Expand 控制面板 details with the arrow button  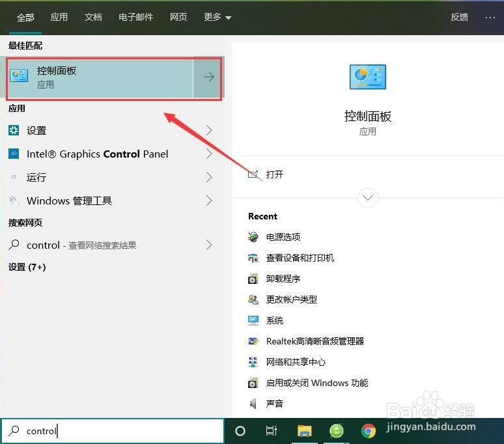208,77
